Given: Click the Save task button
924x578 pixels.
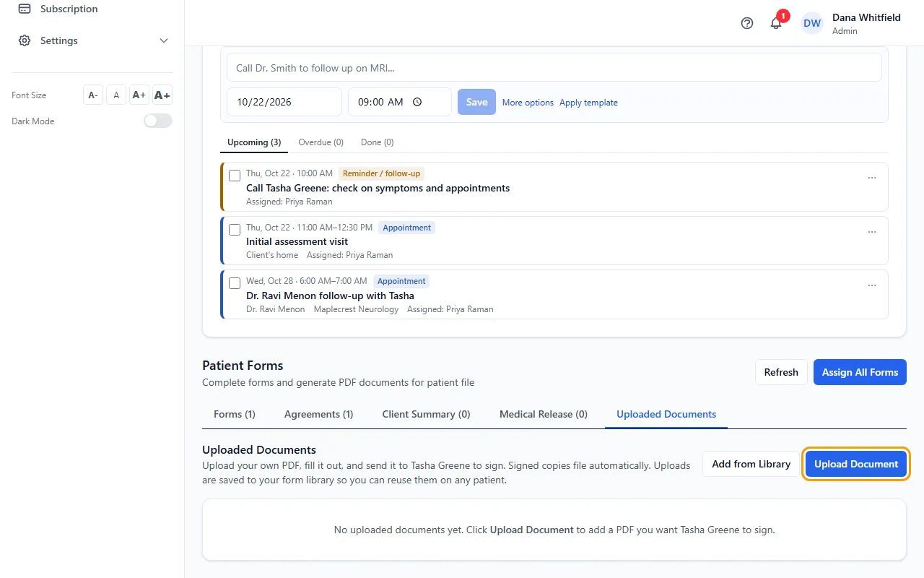Looking at the screenshot, I should coord(476,102).
